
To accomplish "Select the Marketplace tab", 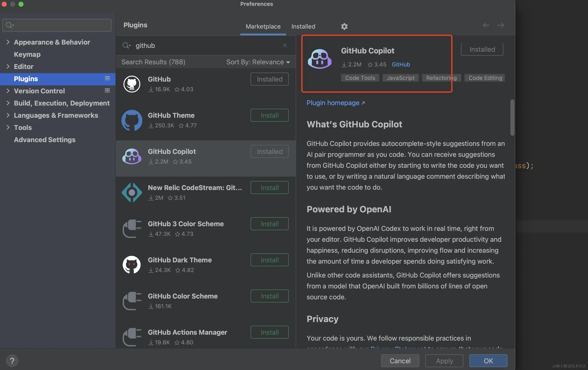I will (263, 26).
